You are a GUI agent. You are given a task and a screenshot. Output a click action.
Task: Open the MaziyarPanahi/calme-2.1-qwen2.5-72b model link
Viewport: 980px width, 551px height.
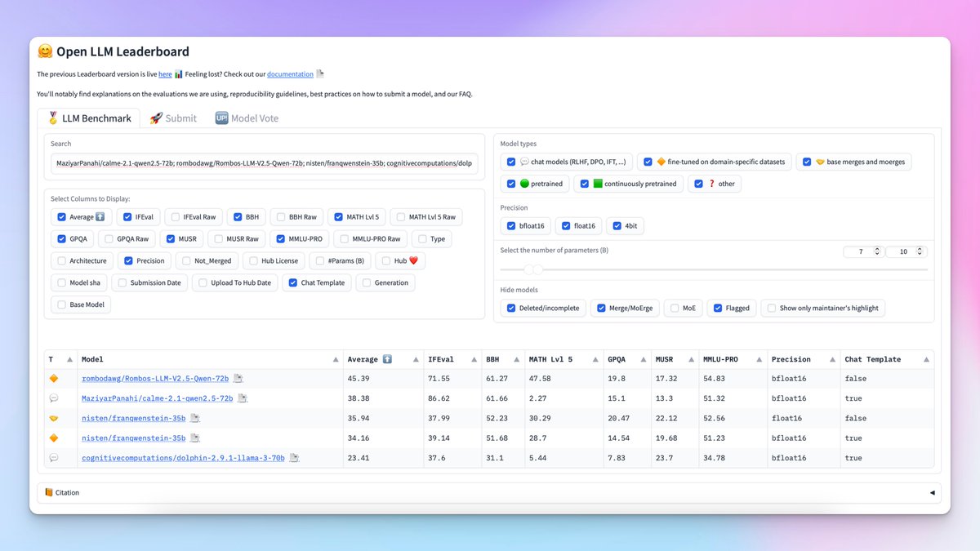point(158,398)
